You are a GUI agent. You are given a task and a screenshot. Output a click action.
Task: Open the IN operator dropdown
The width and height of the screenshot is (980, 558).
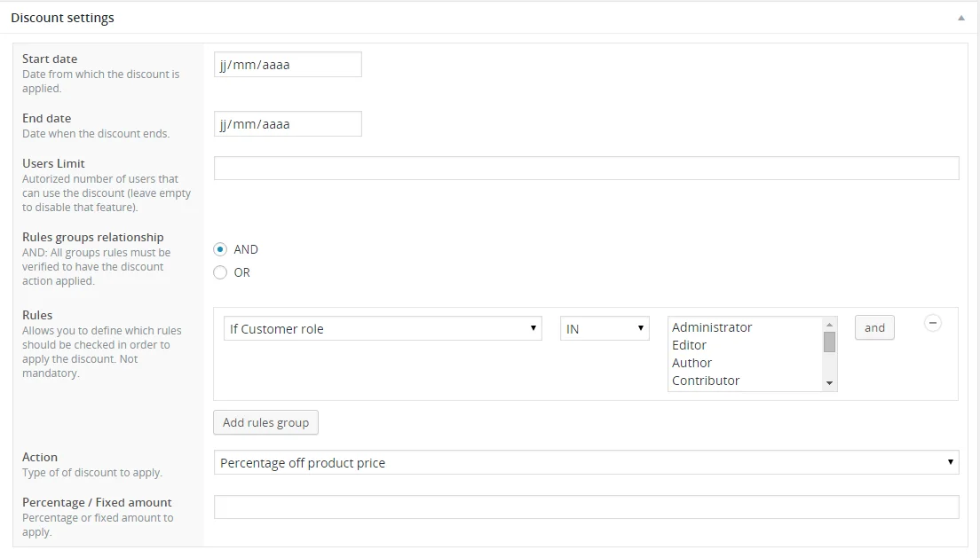point(604,328)
